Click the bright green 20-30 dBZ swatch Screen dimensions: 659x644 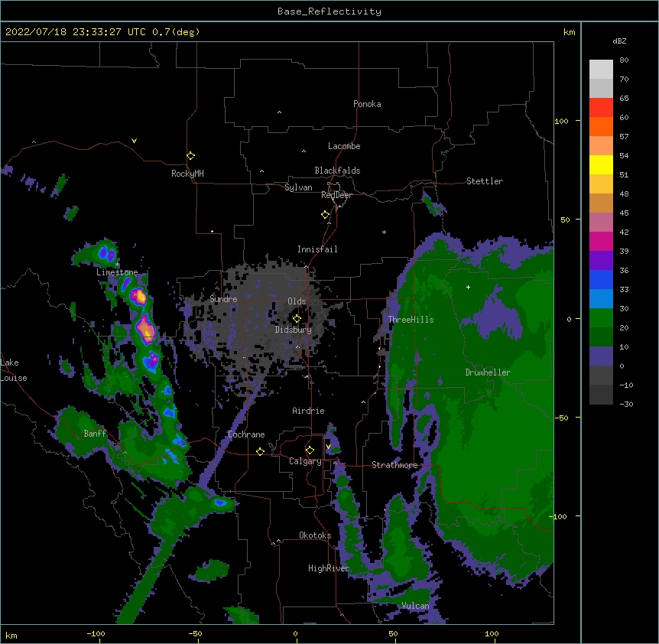(x=601, y=318)
